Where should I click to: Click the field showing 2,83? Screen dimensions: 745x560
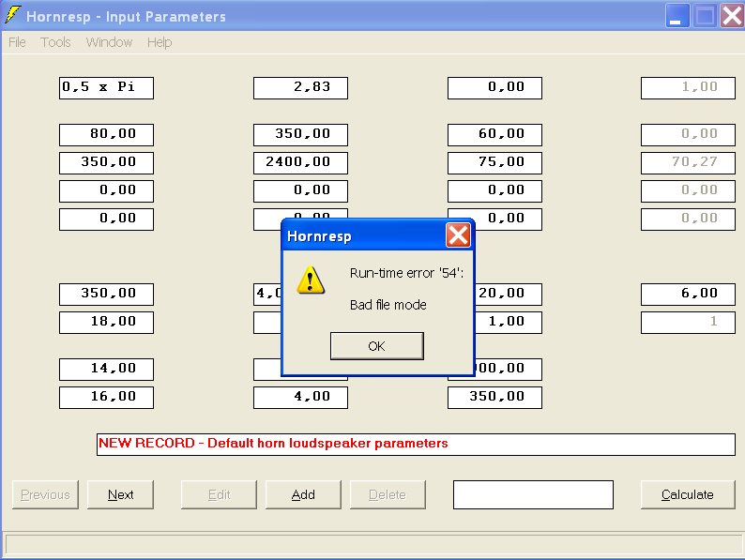click(300, 88)
